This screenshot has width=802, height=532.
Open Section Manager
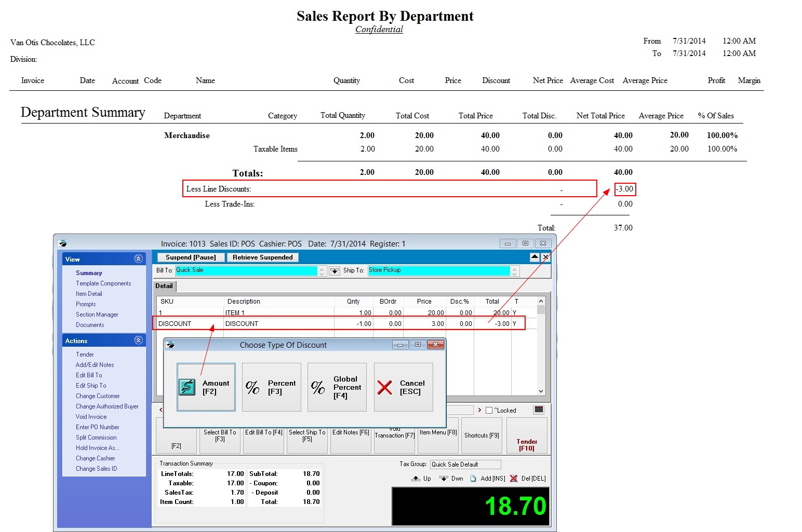(x=97, y=315)
